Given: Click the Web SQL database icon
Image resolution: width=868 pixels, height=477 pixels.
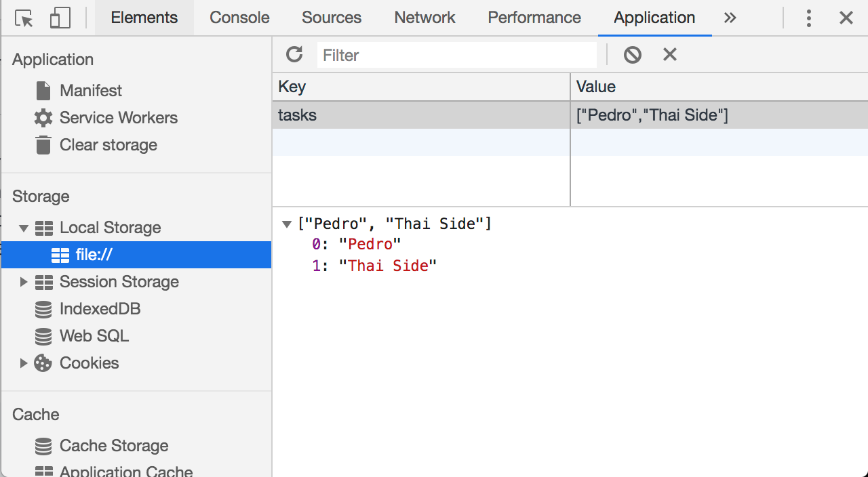Looking at the screenshot, I should click(x=43, y=336).
